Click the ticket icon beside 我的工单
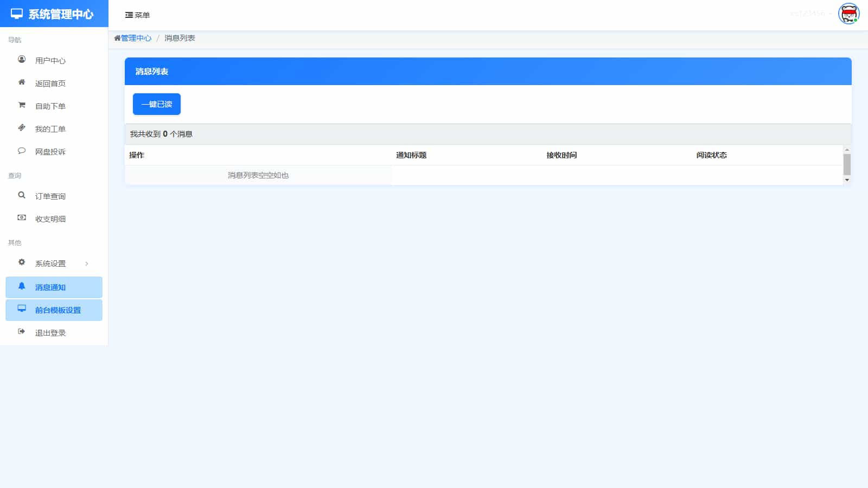Viewport: 868px width, 488px height. 22,128
